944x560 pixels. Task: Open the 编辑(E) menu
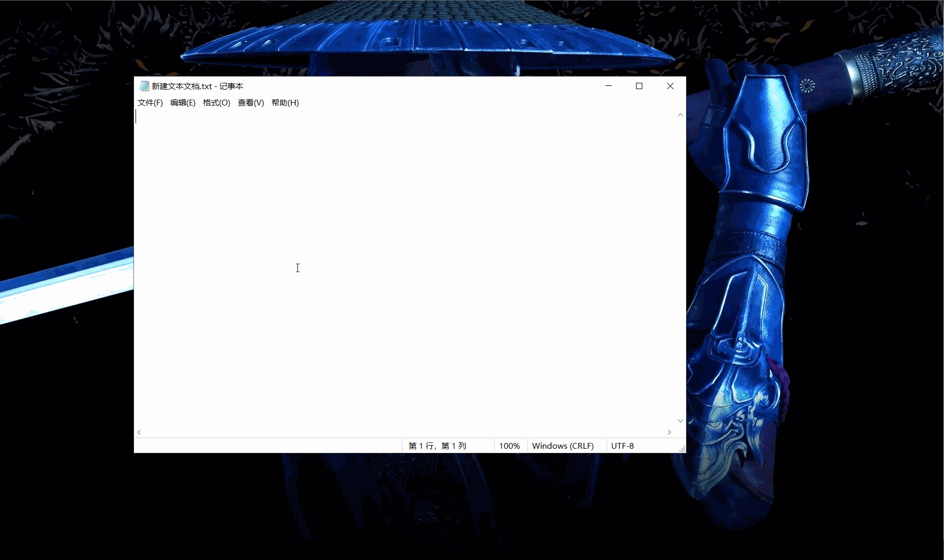coord(182,103)
